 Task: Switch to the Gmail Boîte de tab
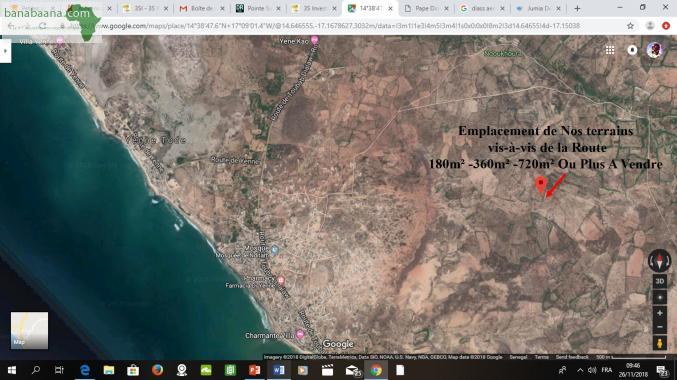pyautogui.click(x=202, y=8)
